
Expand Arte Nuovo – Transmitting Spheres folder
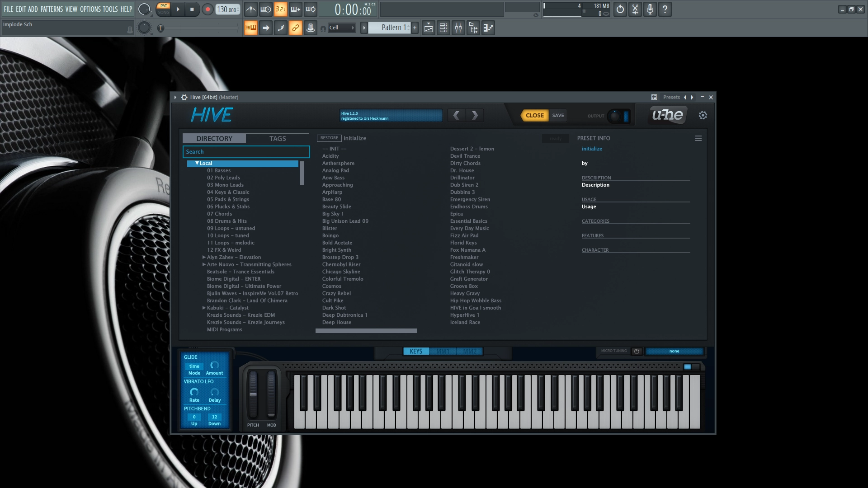[204, 264]
